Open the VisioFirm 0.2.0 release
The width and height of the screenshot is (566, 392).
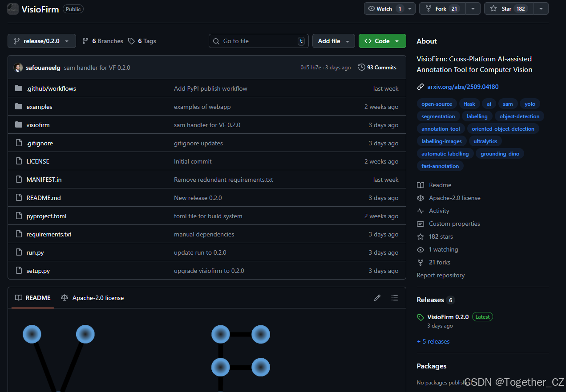pyautogui.click(x=448, y=317)
